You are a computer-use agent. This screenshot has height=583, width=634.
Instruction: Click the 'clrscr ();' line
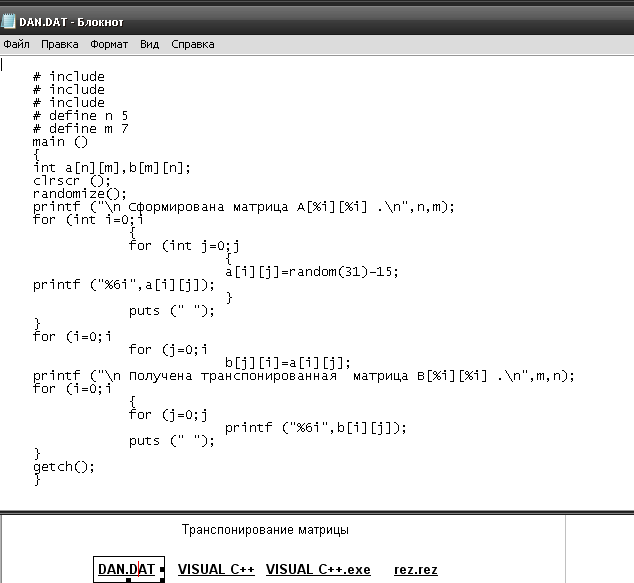72,180
